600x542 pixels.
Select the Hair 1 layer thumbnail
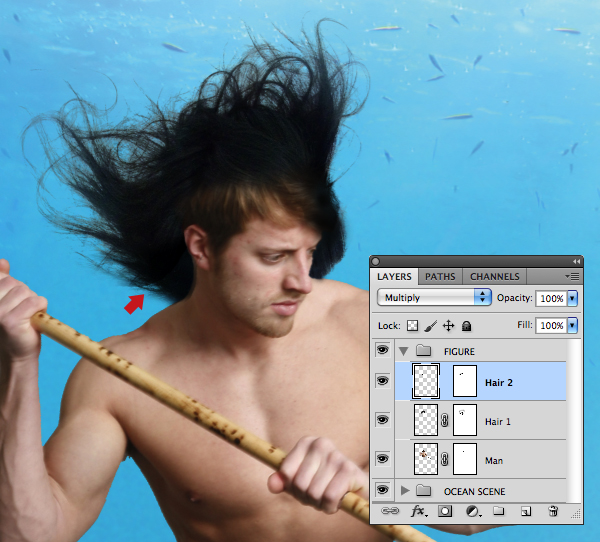(x=426, y=420)
